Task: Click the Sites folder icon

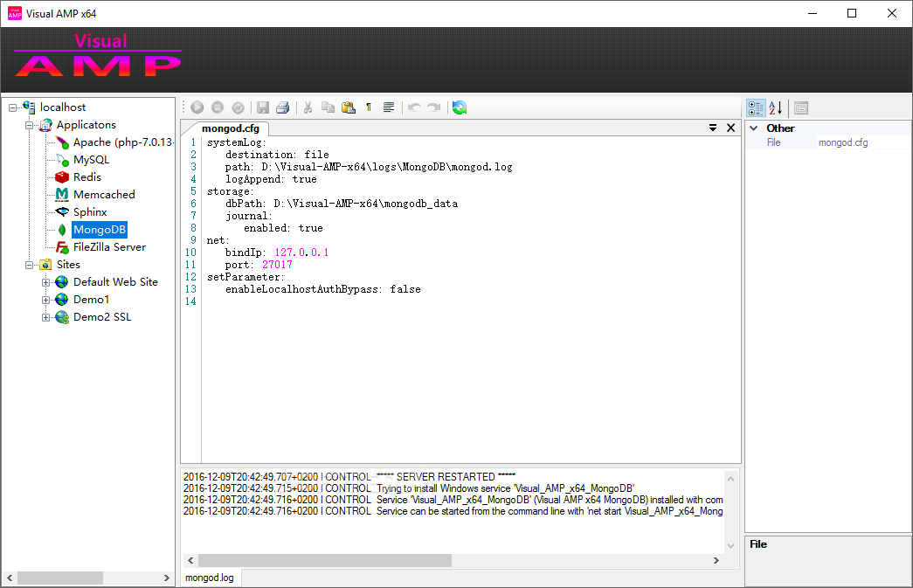Action: coord(45,265)
